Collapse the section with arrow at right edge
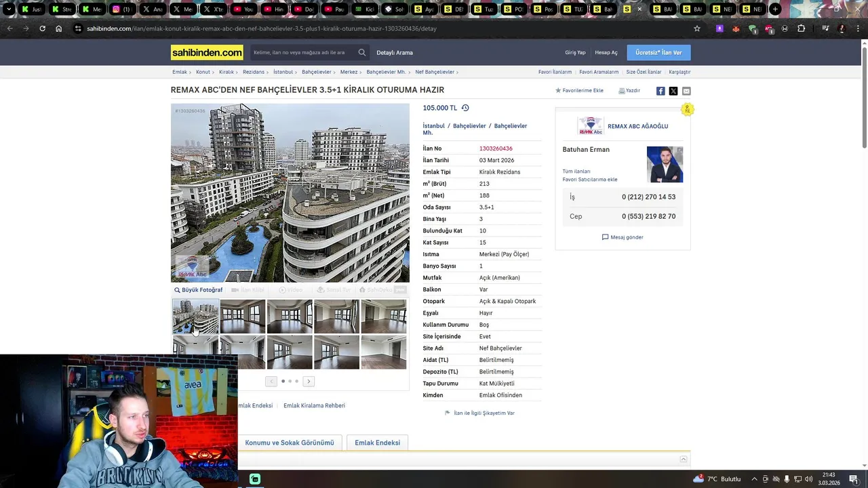This screenshot has height=488, width=868. 684,459
